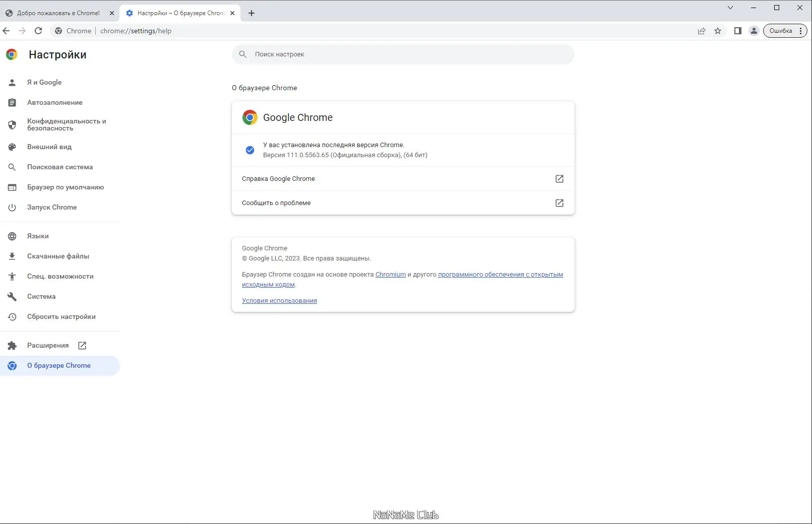Screen dimensions: 812x524
Task: Click the reload page icon
Action: (38, 31)
